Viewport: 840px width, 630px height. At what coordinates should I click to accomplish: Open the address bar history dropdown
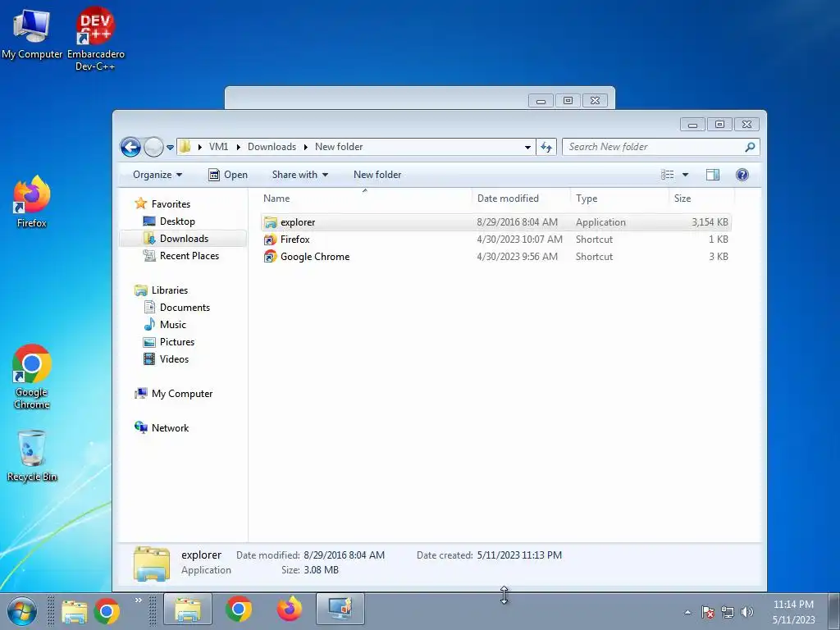(x=527, y=147)
